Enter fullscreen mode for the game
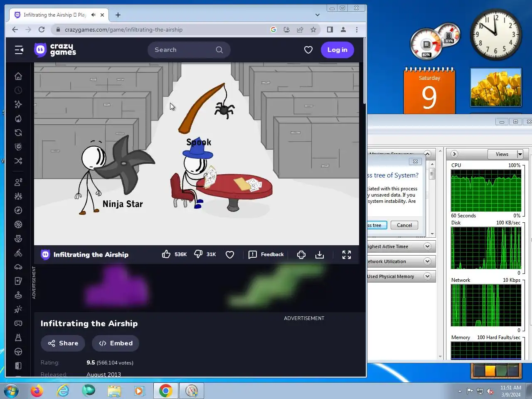This screenshot has width=532, height=399. click(x=347, y=255)
